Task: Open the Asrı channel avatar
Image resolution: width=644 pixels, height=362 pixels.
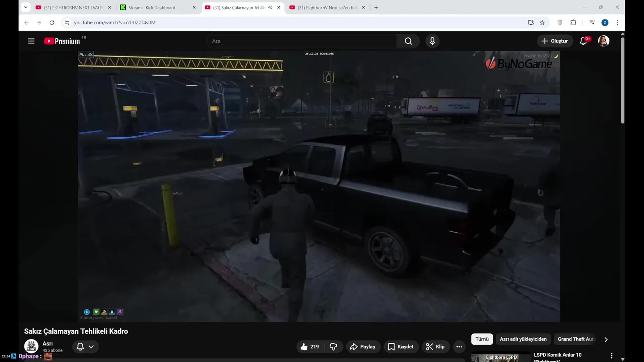Action: pyautogui.click(x=31, y=346)
